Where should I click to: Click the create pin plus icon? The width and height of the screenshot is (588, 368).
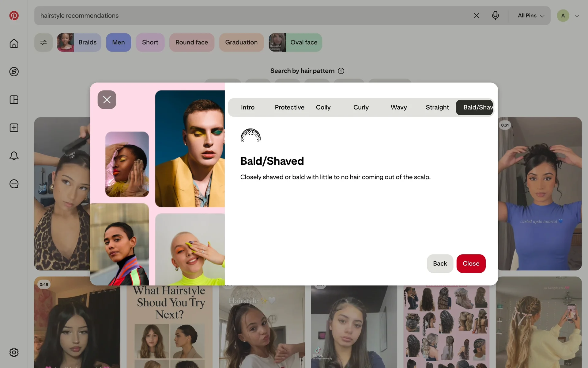[14, 128]
